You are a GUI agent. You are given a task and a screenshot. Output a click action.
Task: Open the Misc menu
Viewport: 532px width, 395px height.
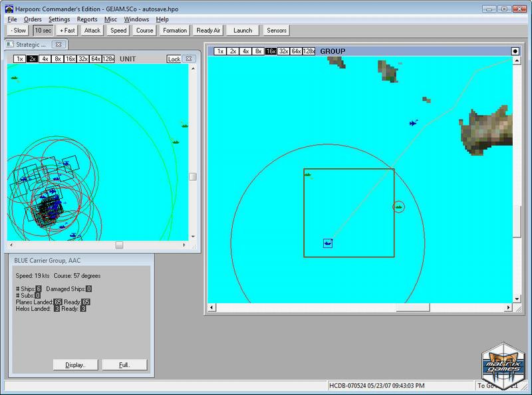110,19
